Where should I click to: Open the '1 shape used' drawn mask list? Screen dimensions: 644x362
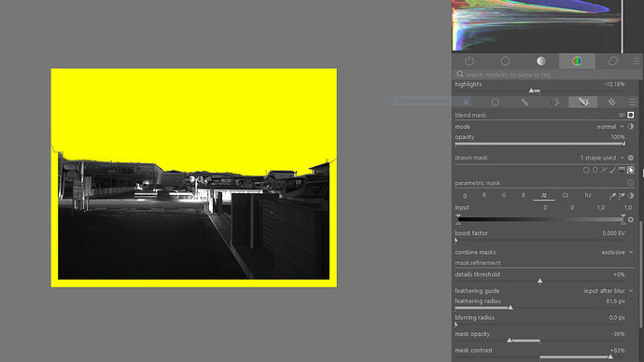(x=602, y=158)
